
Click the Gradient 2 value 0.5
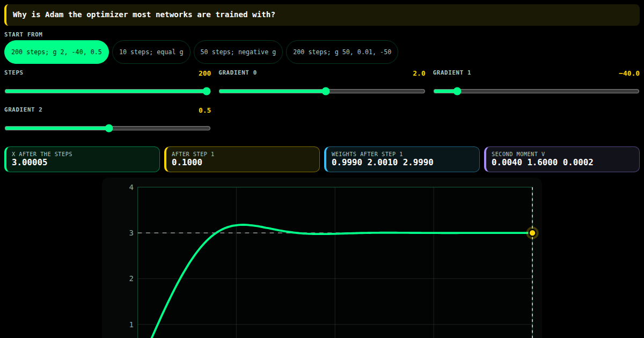click(204, 111)
